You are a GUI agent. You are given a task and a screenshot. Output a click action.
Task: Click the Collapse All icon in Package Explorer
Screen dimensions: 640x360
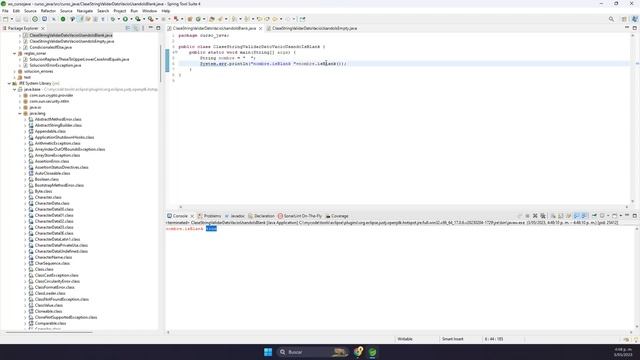(128, 28)
